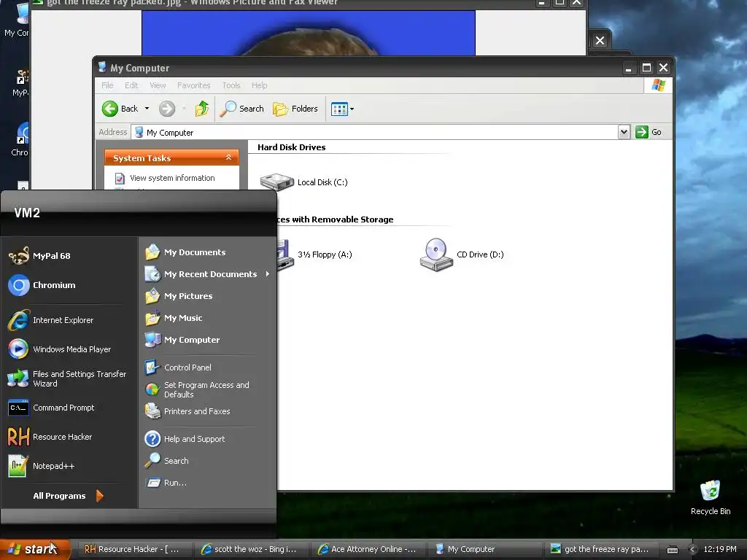Open the Views dropdown button
Screen dimensions: 747x560
[343, 109]
